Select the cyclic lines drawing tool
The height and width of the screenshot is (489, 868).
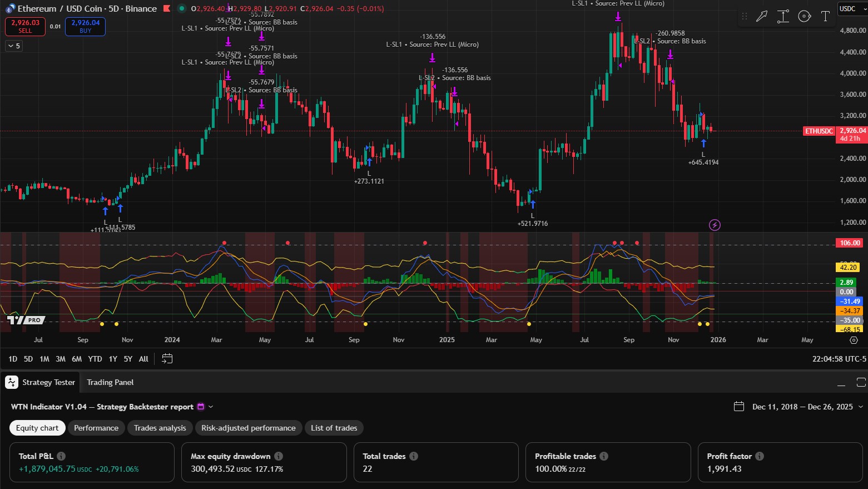click(x=805, y=16)
